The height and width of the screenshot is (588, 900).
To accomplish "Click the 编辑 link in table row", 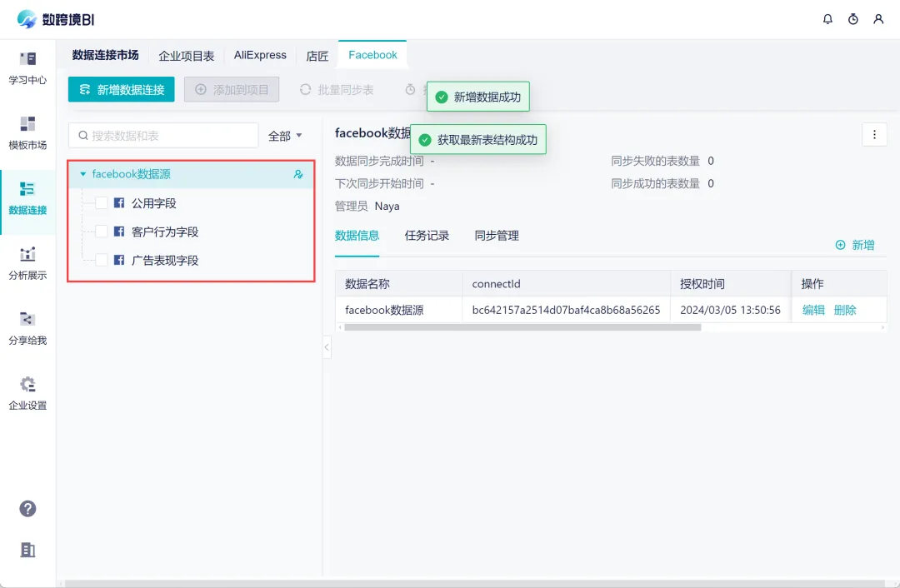I will tap(813, 310).
